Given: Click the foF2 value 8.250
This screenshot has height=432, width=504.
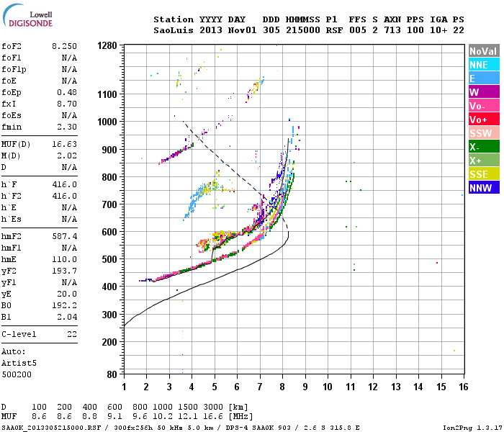Looking at the screenshot, I should click(x=64, y=46).
